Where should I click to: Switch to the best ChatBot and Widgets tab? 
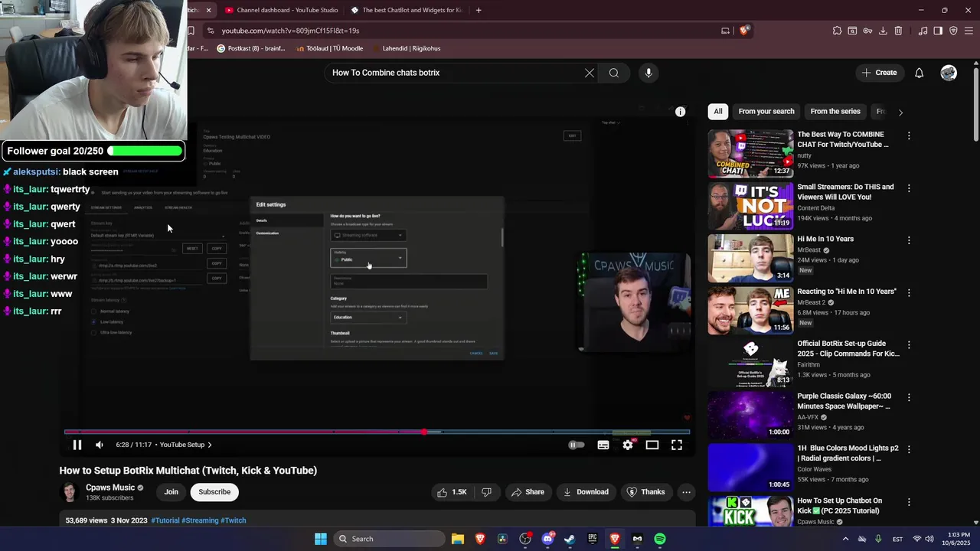click(x=407, y=10)
